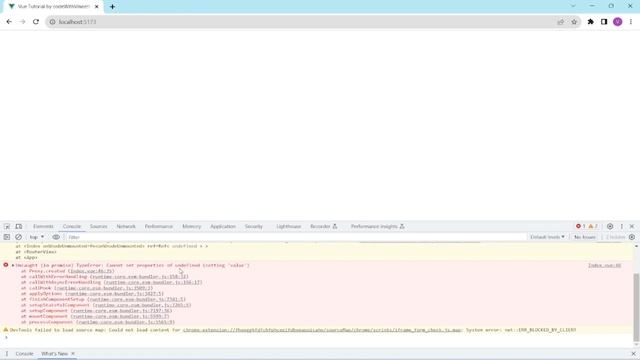
Task: Open the mountComponent runtime-core bundler link
Action: 120,316
